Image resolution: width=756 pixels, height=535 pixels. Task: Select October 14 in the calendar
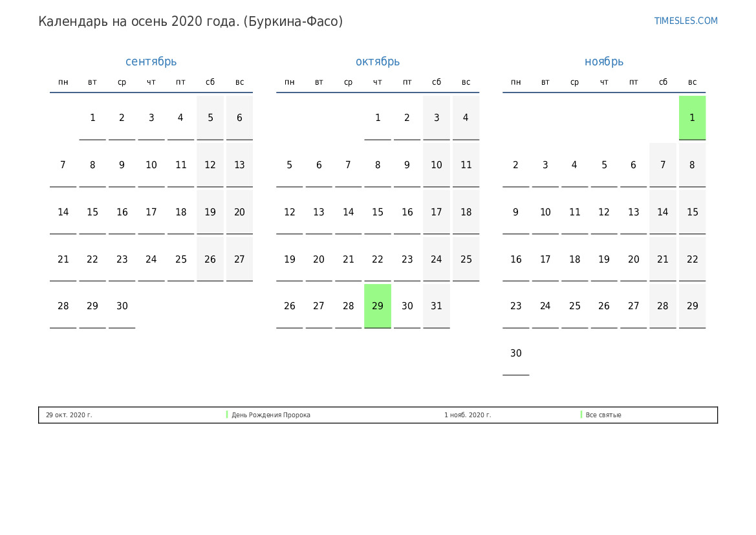click(x=349, y=212)
